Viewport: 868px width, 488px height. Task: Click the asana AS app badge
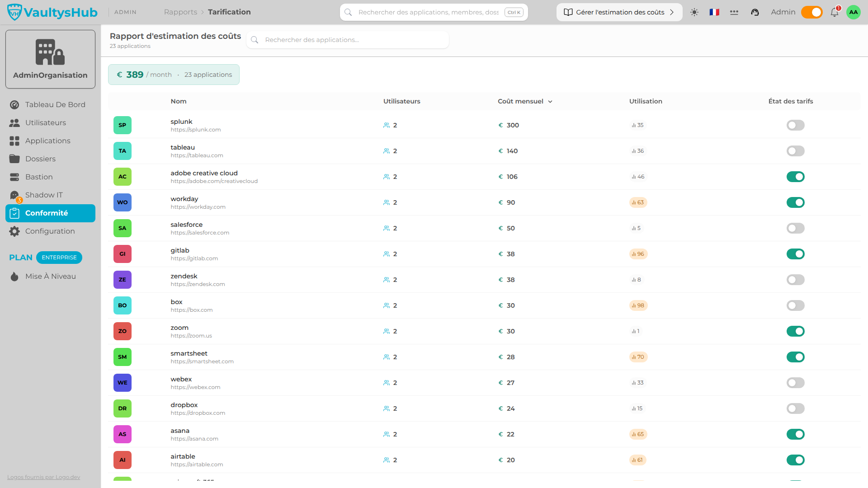(123, 434)
